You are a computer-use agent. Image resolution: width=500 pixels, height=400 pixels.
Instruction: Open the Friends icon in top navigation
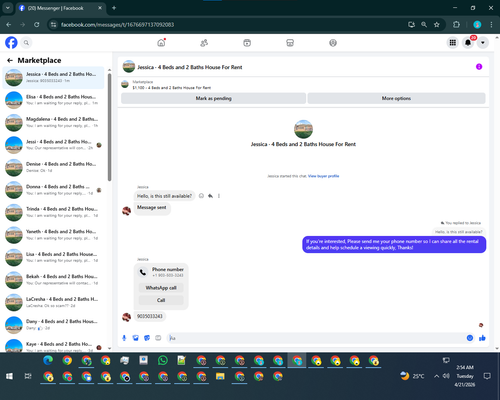point(204,43)
